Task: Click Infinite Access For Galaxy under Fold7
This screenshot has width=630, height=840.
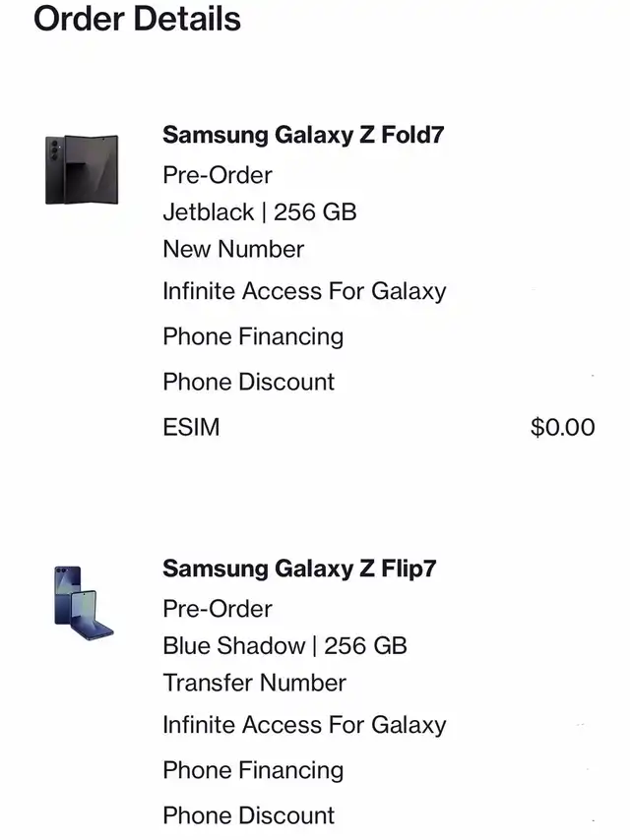Action: [x=304, y=291]
